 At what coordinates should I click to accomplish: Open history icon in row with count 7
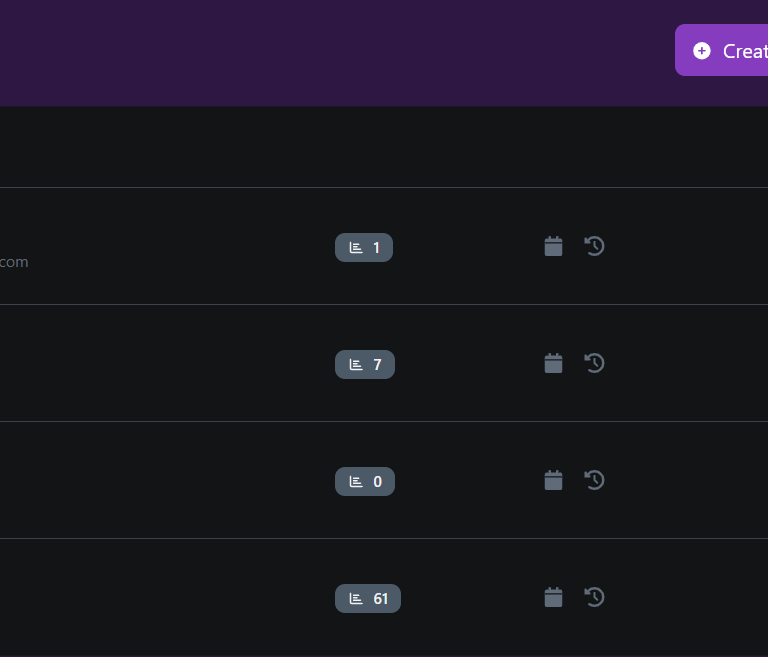[x=595, y=363]
